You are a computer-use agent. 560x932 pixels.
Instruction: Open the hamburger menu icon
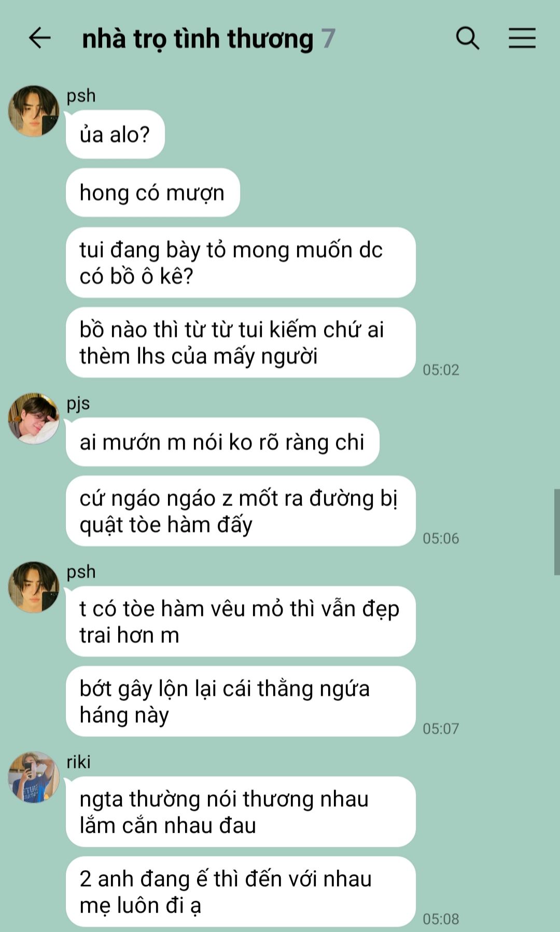point(522,38)
